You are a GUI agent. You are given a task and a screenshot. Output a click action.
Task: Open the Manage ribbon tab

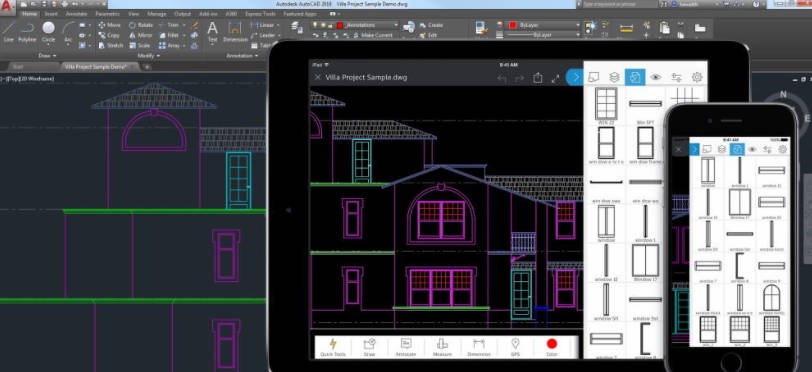coord(156,14)
